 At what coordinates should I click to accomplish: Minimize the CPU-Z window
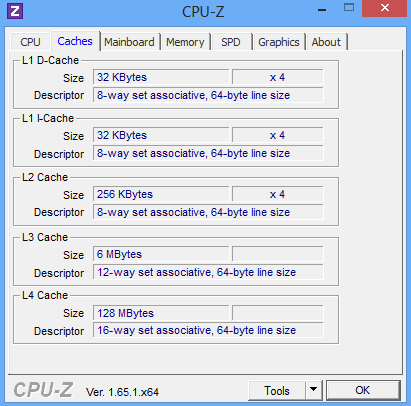coord(322,10)
